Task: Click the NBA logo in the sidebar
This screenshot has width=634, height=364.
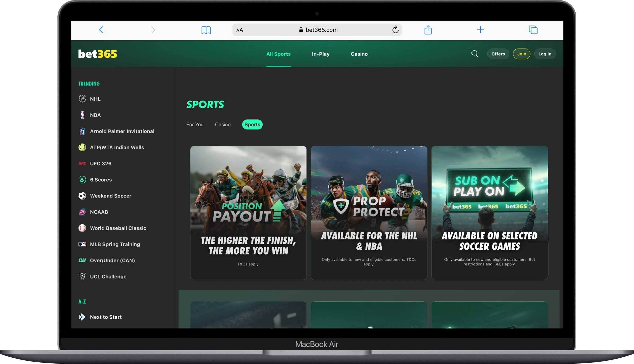Action: click(x=82, y=115)
